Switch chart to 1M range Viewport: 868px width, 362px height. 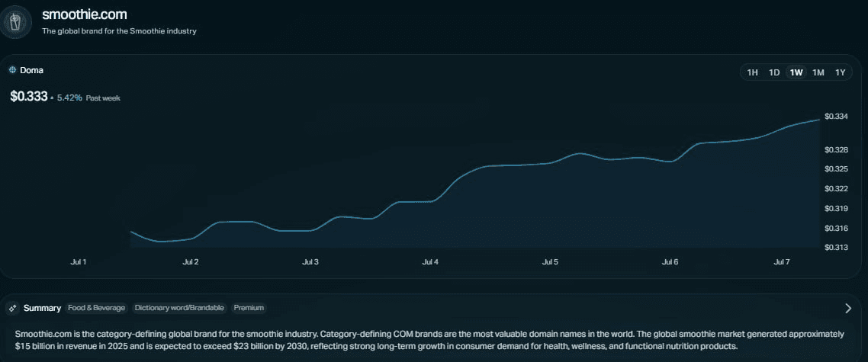[x=818, y=72]
